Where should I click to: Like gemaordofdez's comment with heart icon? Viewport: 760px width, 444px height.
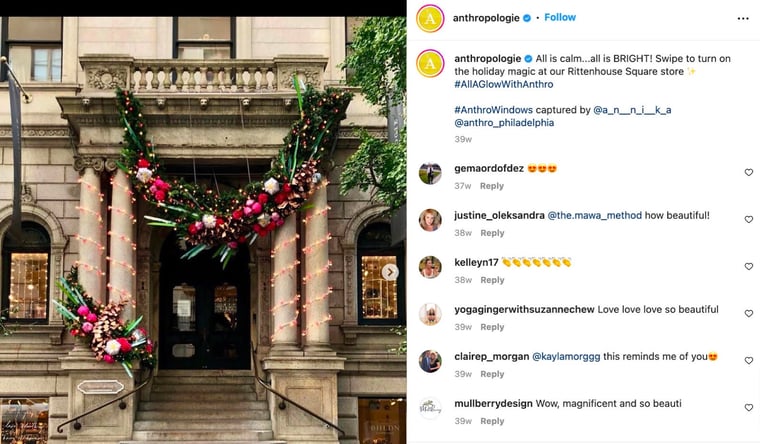coord(749,173)
